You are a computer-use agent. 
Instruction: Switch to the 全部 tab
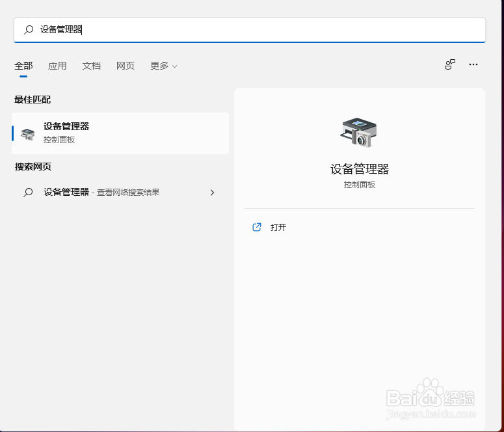(x=23, y=66)
